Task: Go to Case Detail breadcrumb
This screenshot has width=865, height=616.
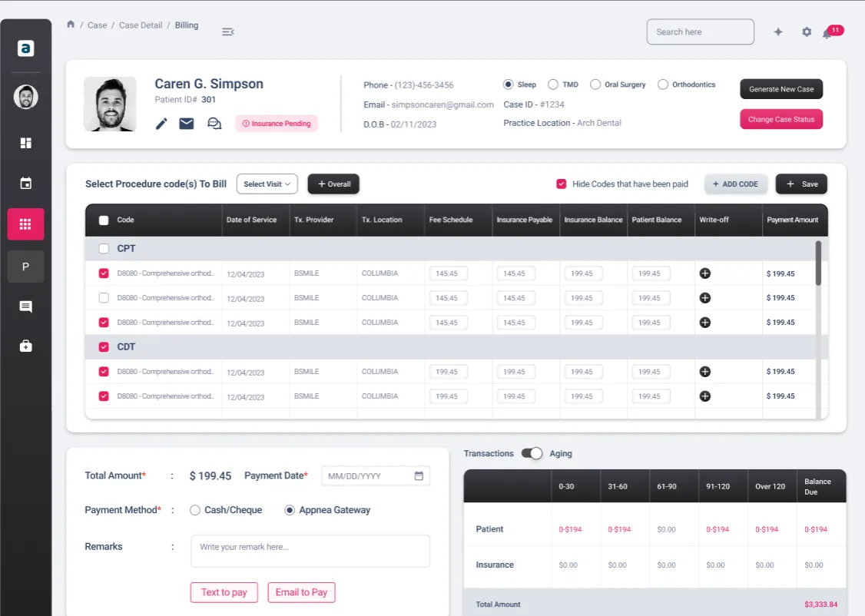Action: coord(141,25)
